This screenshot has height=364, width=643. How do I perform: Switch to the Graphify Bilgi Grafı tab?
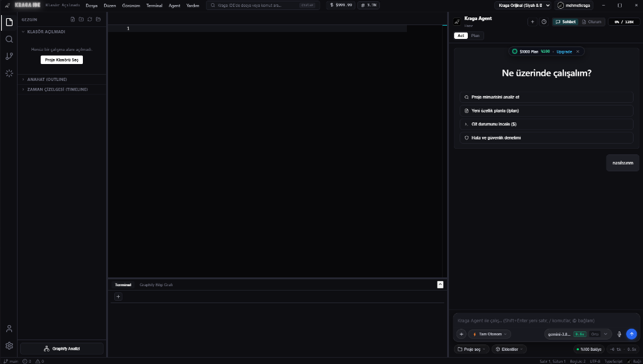156,285
